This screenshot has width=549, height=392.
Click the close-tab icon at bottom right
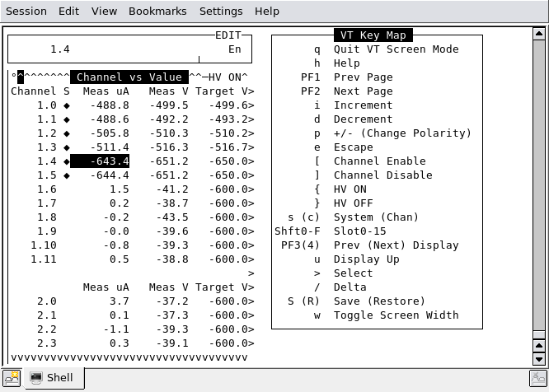click(538, 378)
